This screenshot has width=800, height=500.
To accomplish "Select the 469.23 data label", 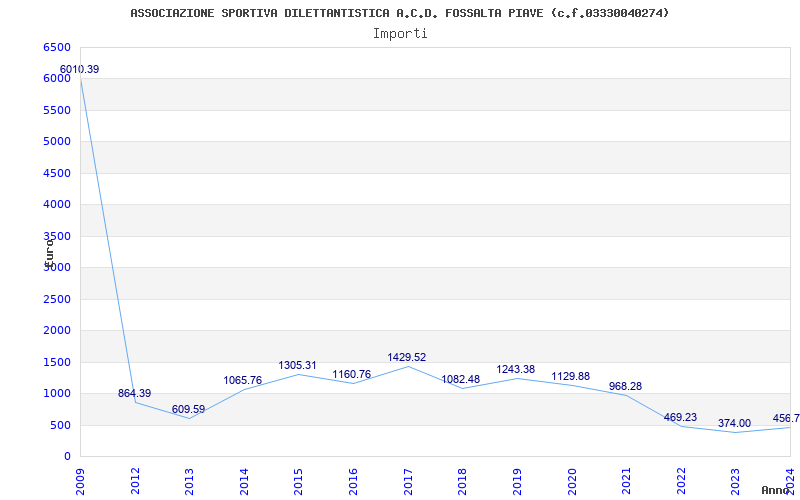I will click(680, 417).
